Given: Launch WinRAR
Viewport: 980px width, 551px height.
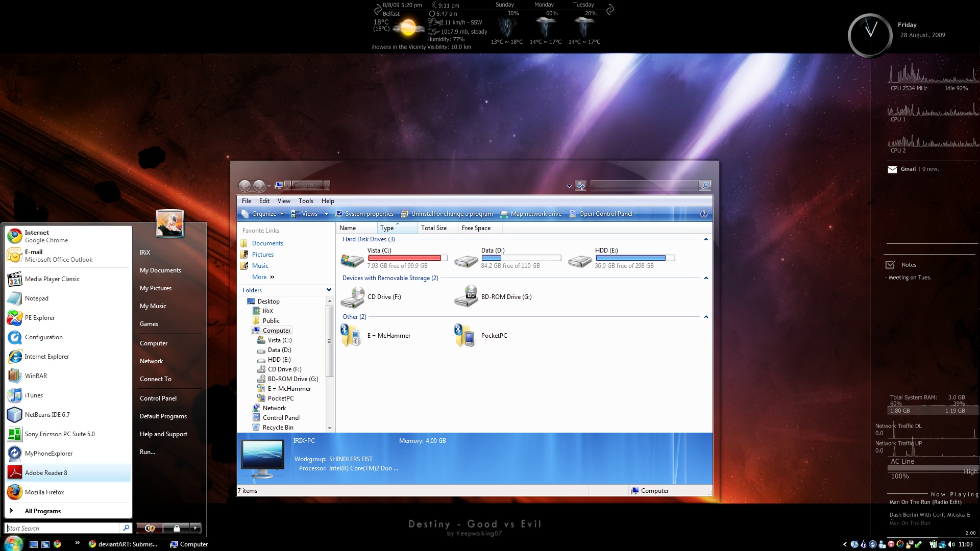Looking at the screenshot, I should (x=68, y=376).
